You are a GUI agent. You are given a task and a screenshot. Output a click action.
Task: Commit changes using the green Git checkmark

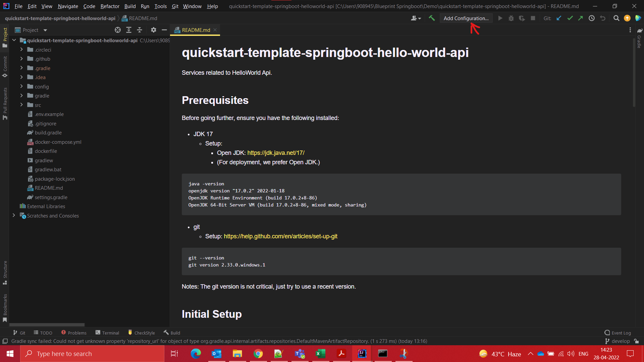pos(570,18)
